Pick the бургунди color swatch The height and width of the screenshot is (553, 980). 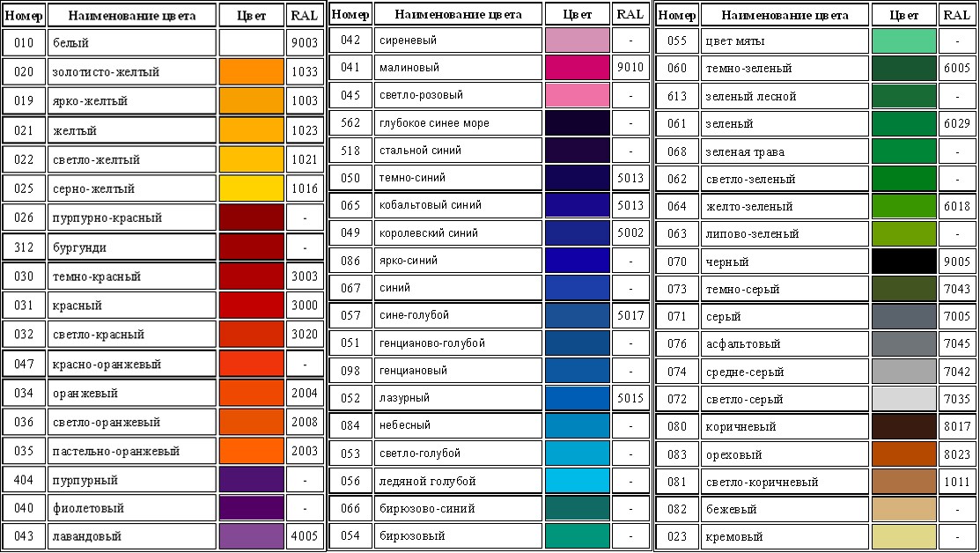(252, 247)
